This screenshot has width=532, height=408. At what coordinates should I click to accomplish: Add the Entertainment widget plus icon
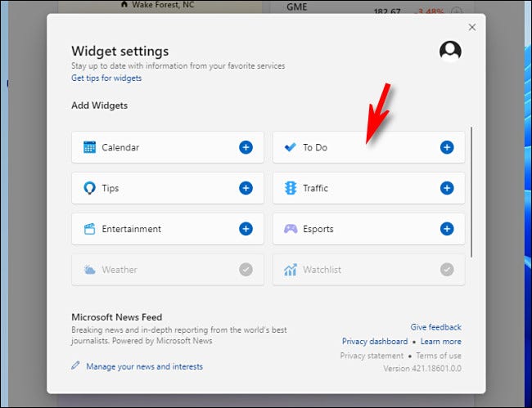246,229
